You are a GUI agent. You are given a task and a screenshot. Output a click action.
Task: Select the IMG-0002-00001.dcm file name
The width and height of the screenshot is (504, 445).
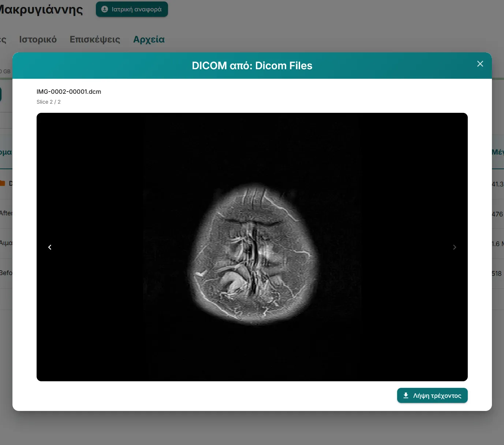pyautogui.click(x=69, y=92)
